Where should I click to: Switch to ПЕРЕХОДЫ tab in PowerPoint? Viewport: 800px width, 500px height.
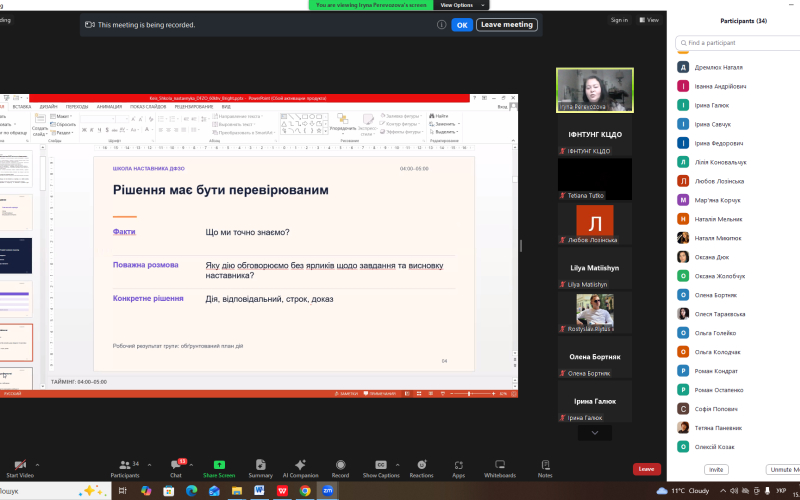tap(77, 107)
